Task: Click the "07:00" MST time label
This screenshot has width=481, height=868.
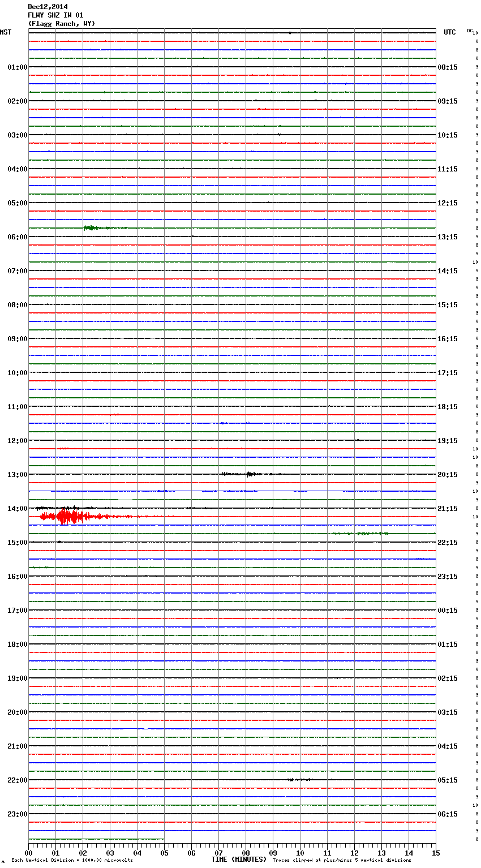Action: coord(18,271)
